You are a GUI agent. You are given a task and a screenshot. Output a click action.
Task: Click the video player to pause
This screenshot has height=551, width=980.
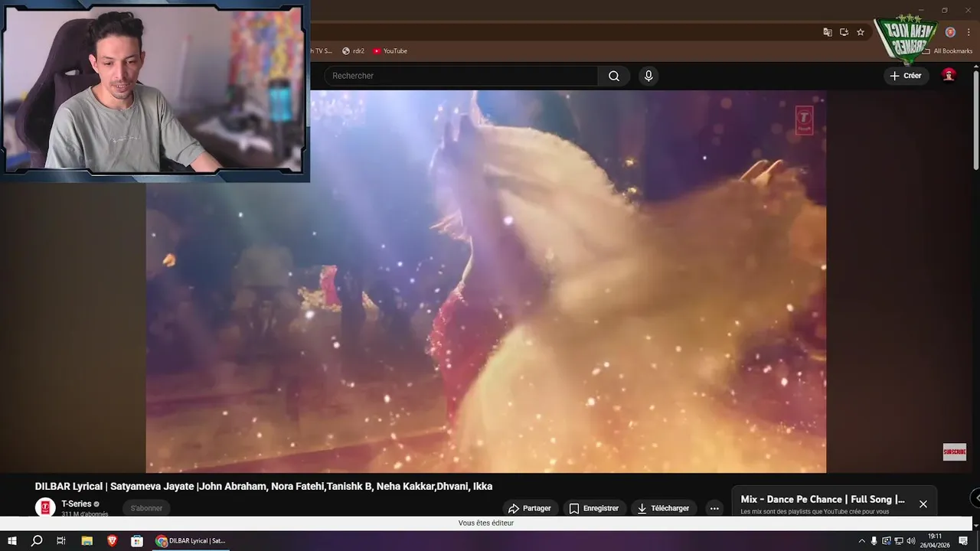486,281
